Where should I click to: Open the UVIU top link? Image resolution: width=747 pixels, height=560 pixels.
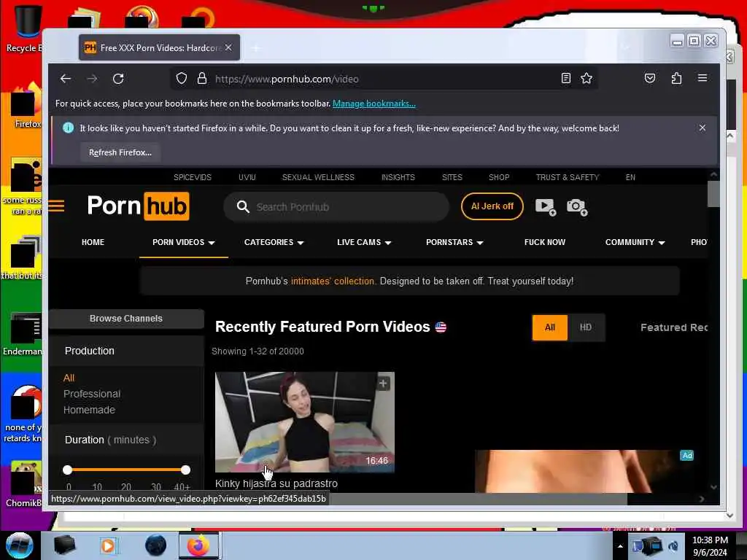coord(247,177)
